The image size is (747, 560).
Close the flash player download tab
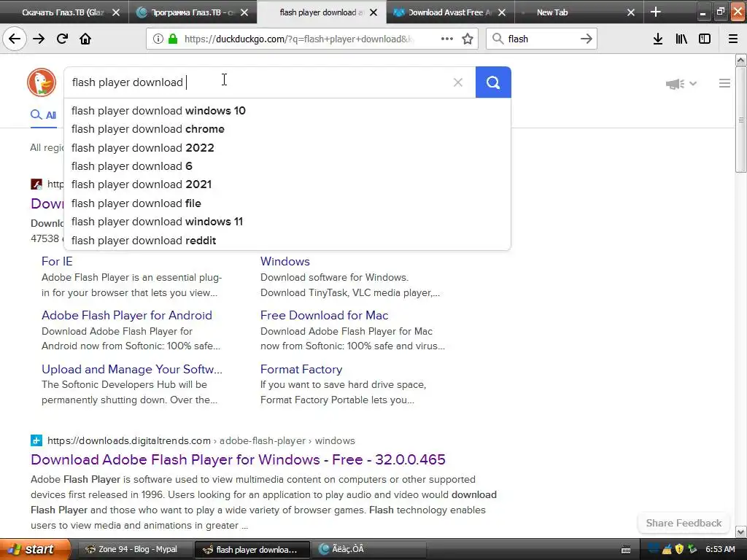pyautogui.click(x=373, y=12)
